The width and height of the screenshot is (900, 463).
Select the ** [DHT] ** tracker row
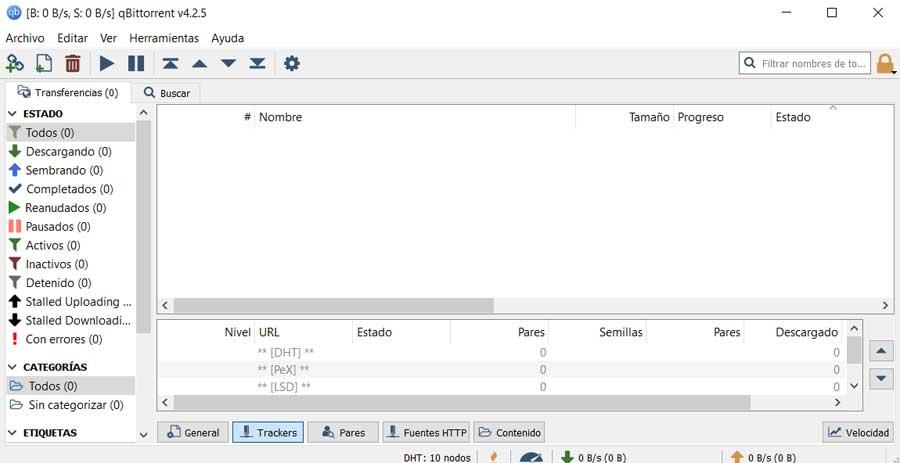[x=502, y=352]
